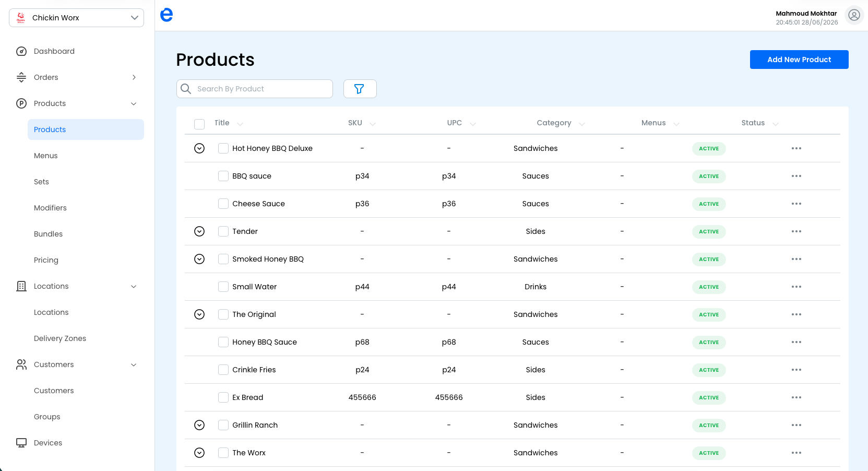Select the highlighted Products submenu item
The width and height of the screenshot is (868, 471).
86,129
